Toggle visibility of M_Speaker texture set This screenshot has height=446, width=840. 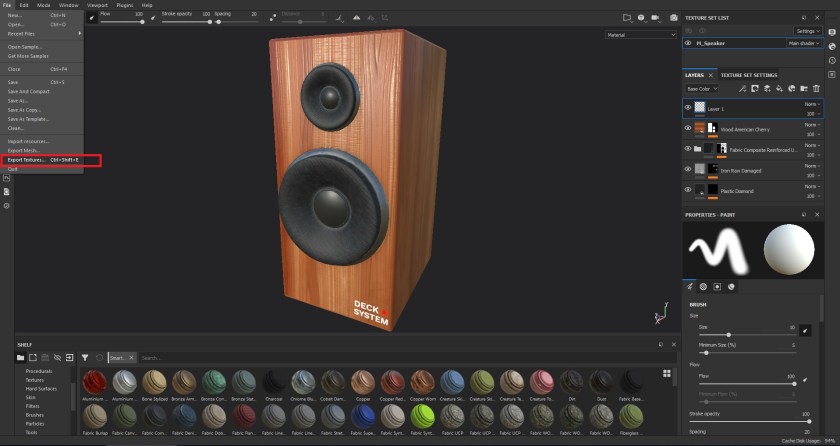click(688, 43)
